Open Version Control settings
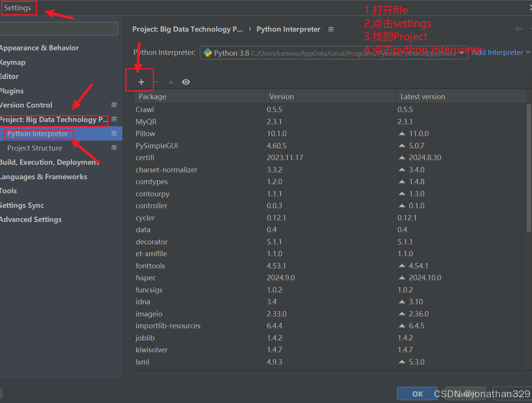The height and width of the screenshot is (403, 532). 26,105
